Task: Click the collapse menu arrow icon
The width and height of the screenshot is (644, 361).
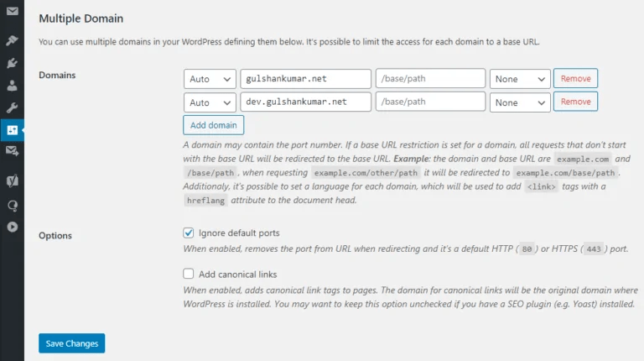Action: click(12, 226)
